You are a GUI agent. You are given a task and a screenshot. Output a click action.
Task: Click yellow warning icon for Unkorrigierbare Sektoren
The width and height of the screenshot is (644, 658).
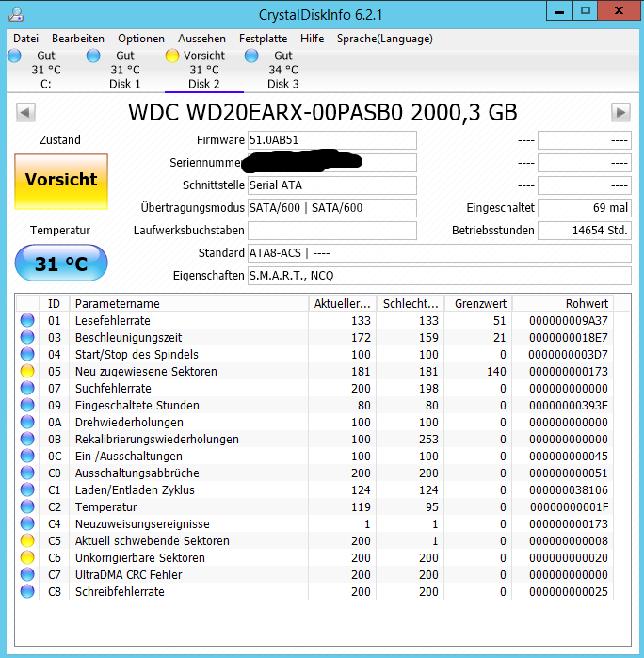click(27, 557)
